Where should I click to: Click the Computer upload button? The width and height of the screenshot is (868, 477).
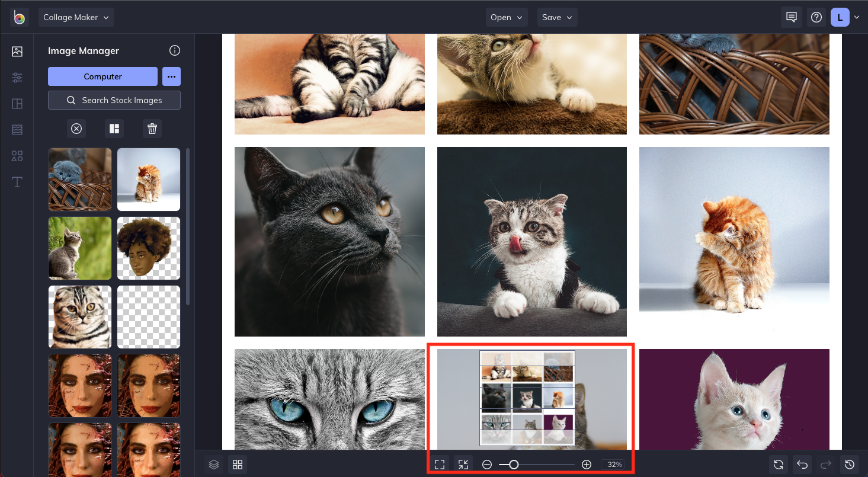(103, 76)
